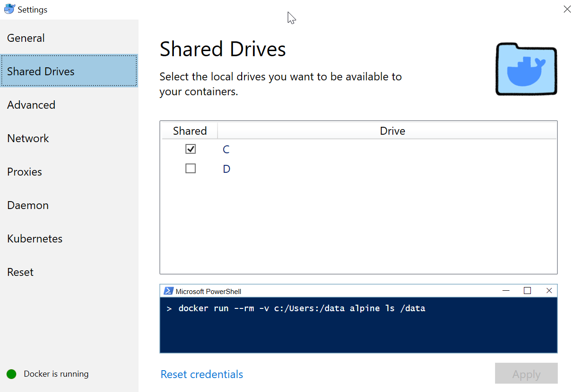Select the Shared Drives tab

pos(41,72)
